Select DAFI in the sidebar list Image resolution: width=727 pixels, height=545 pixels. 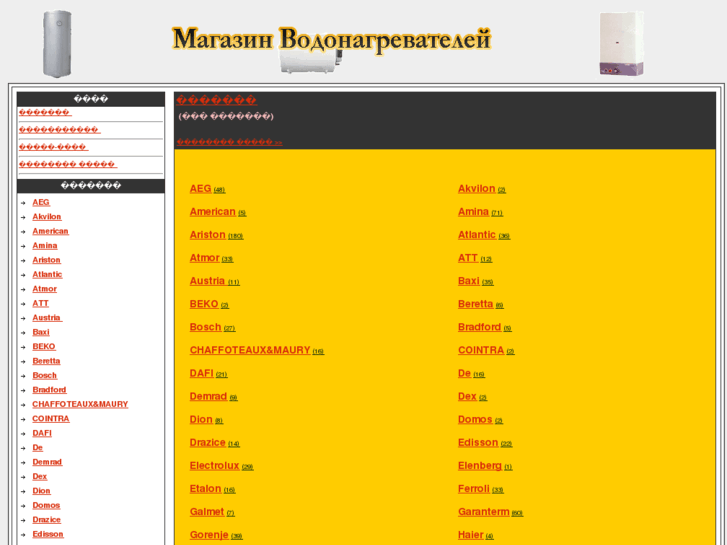(42, 433)
